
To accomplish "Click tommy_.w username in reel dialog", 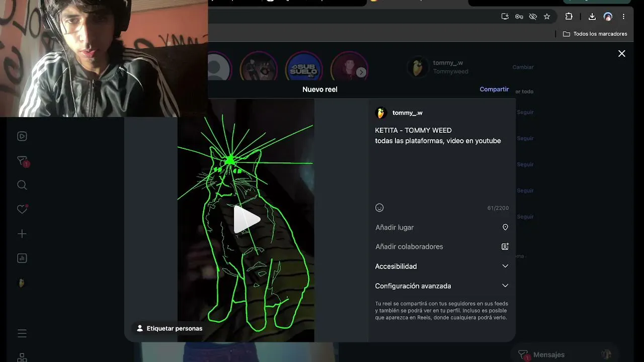I will pyautogui.click(x=408, y=113).
